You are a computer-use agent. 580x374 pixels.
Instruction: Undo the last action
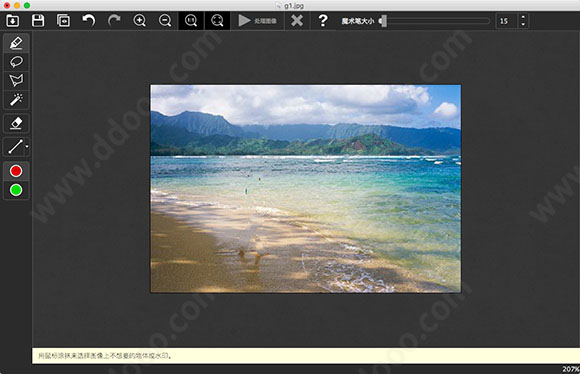click(x=89, y=20)
